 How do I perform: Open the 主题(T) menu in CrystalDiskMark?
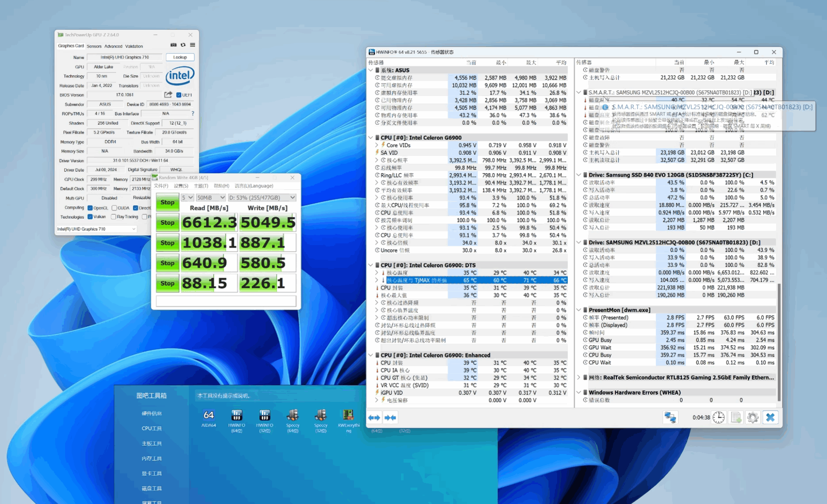click(201, 186)
